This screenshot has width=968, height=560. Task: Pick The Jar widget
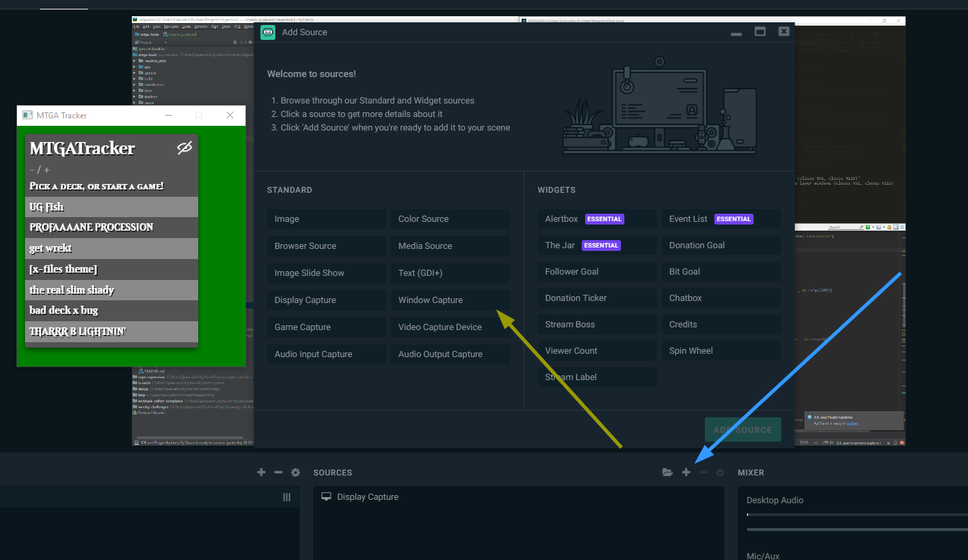[597, 246]
